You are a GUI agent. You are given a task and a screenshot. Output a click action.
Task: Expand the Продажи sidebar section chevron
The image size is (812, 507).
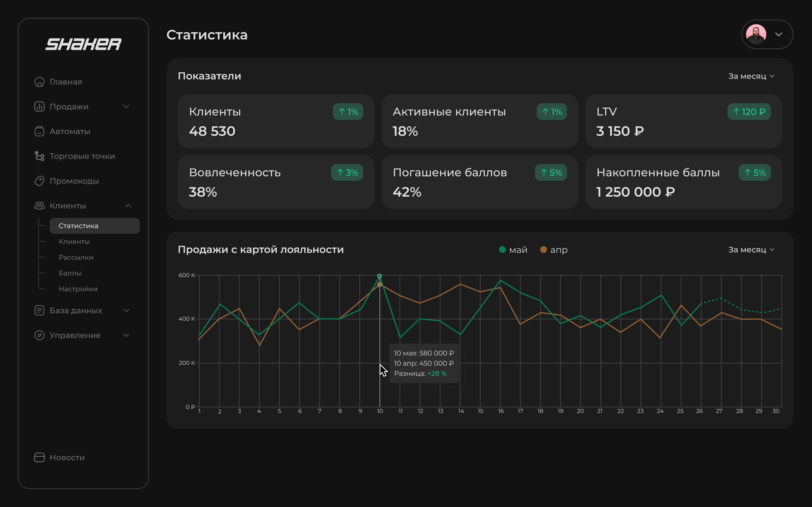126,107
